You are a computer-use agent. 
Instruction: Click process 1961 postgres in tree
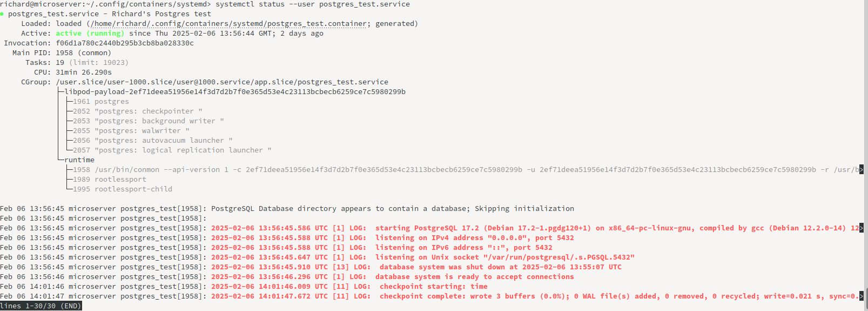click(101, 102)
